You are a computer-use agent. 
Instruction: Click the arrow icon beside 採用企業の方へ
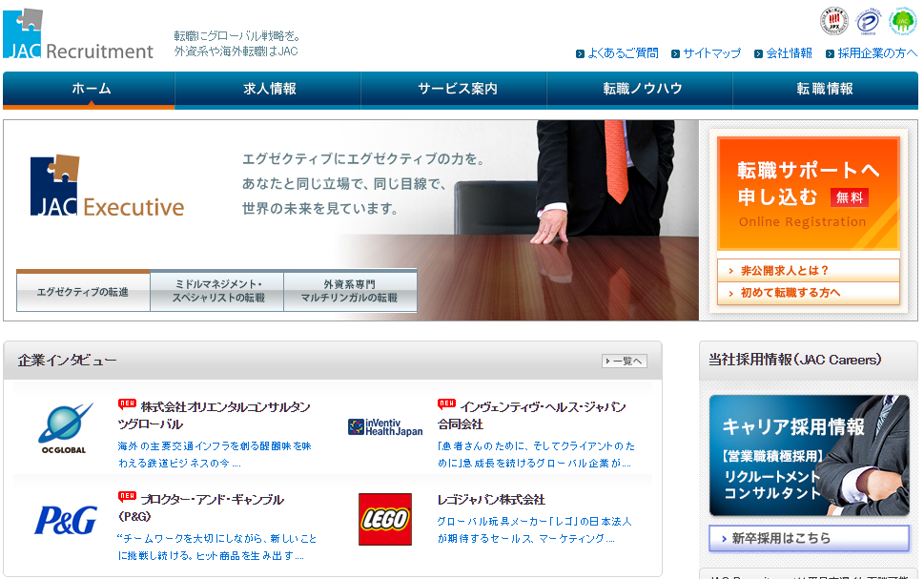830,53
